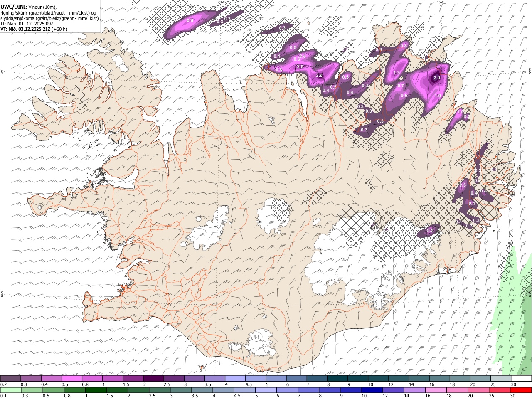Click the UWC/DINI title text
This screenshot has height=399, width=532.
13,7
